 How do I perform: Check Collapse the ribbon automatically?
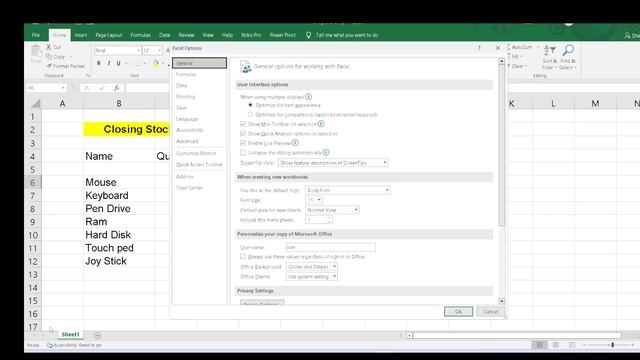pyautogui.click(x=243, y=152)
